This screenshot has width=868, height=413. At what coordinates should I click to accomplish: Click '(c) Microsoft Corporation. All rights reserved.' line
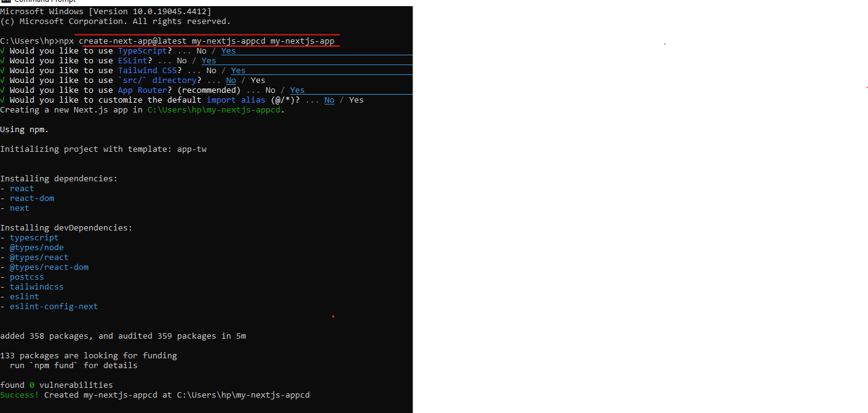click(x=116, y=22)
